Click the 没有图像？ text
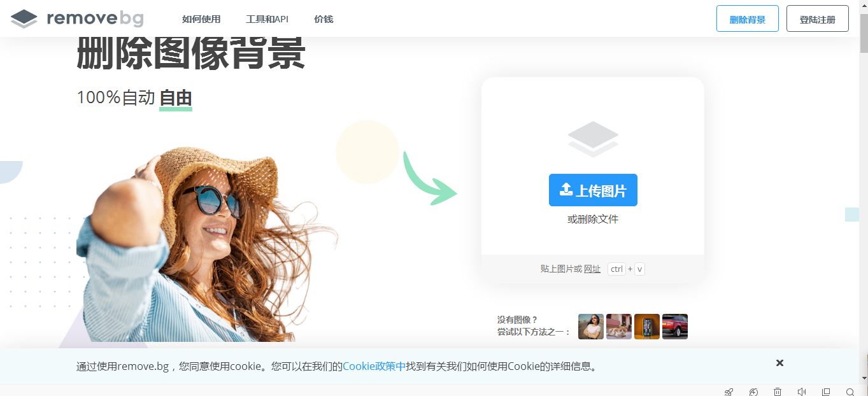 point(518,320)
